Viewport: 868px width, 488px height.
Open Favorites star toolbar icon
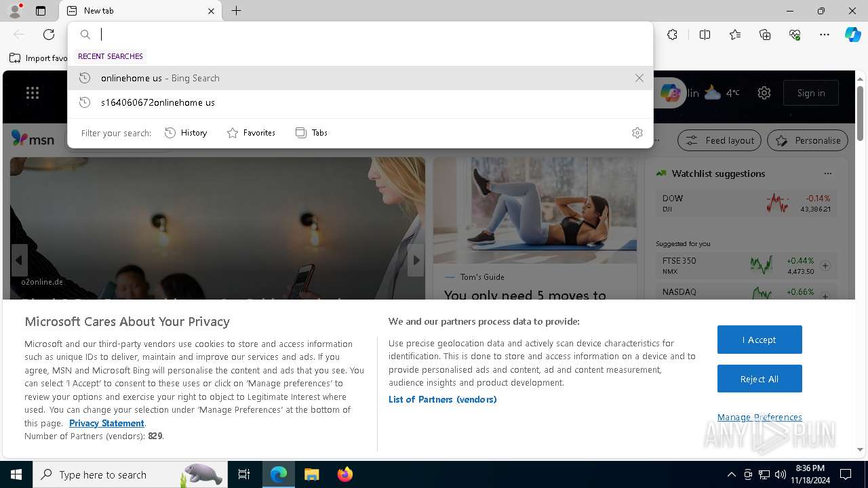tap(735, 35)
